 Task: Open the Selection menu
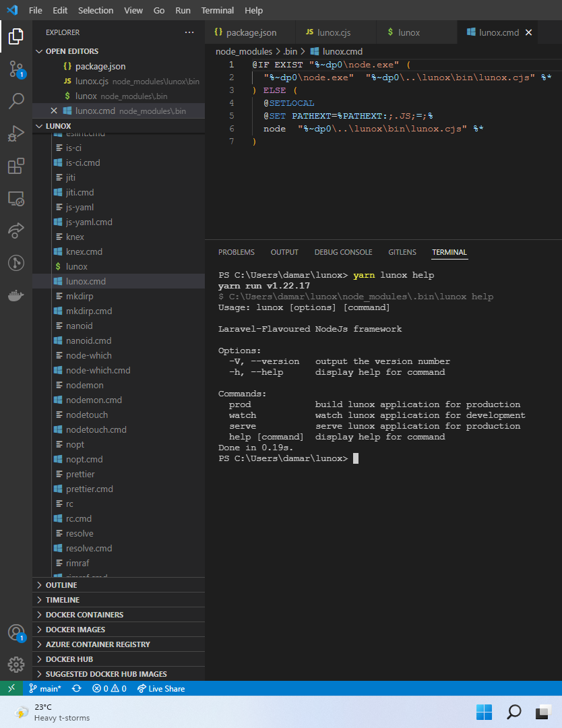96,10
